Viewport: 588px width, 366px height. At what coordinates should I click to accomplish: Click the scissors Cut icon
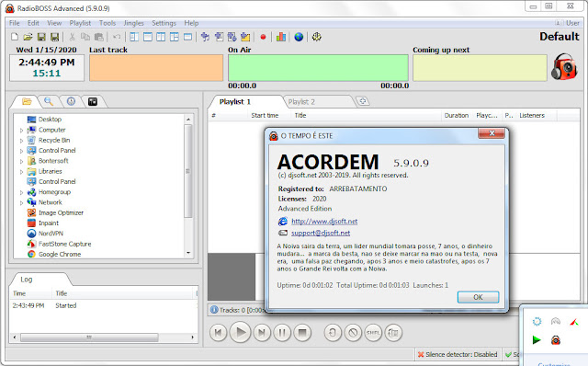coord(72,37)
